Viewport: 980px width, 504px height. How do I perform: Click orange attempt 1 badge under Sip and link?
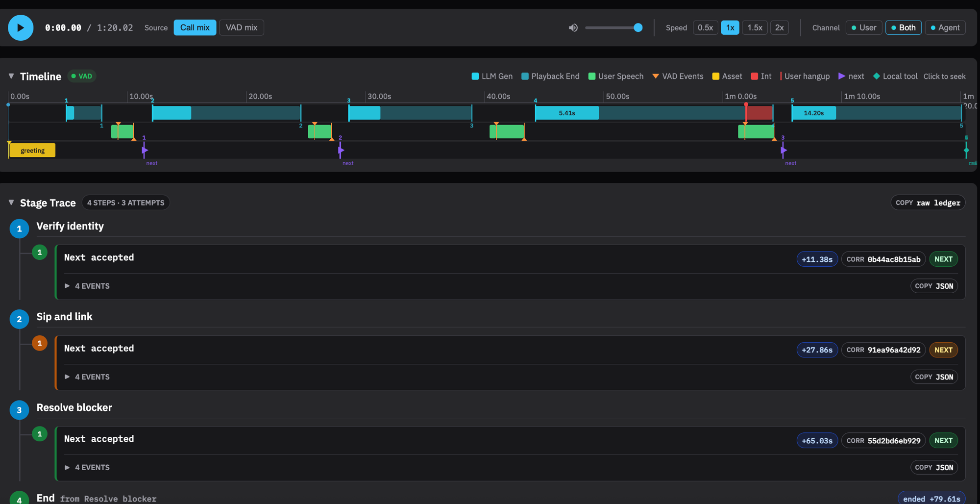pyautogui.click(x=40, y=343)
